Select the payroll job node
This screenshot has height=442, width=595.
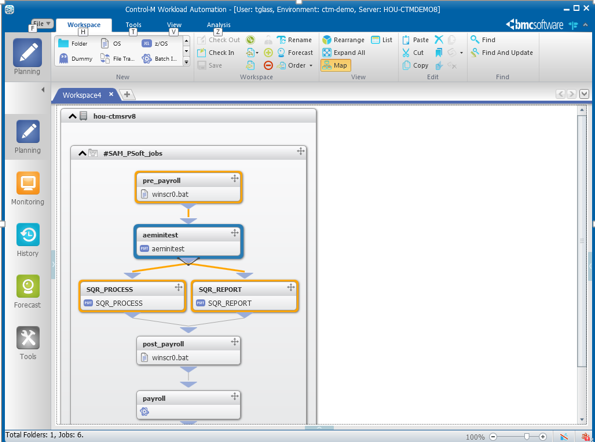point(189,406)
